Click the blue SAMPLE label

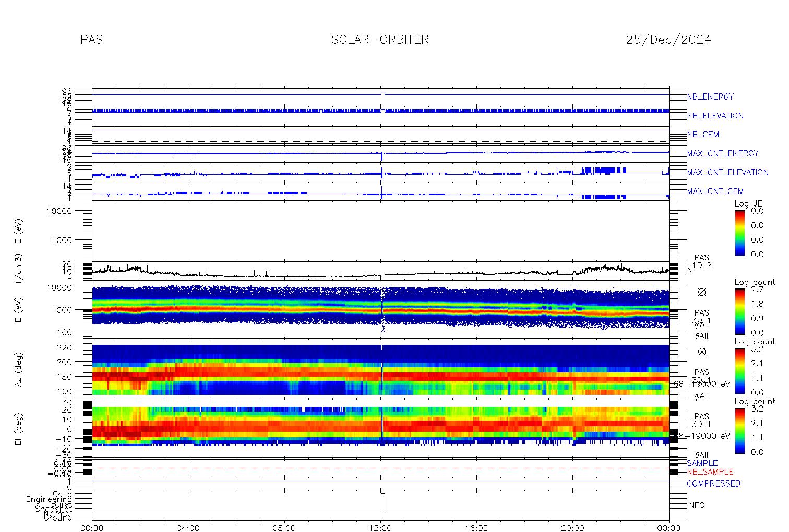pos(702,463)
